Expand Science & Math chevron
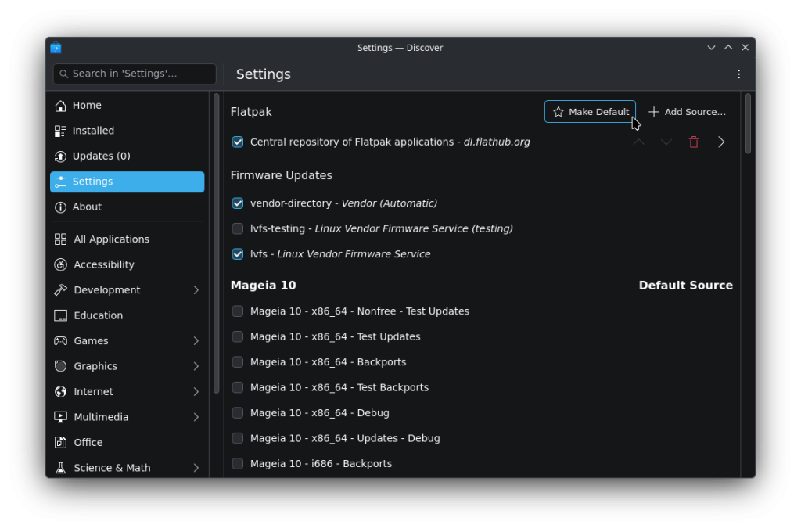801x532 pixels. tap(196, 468)
